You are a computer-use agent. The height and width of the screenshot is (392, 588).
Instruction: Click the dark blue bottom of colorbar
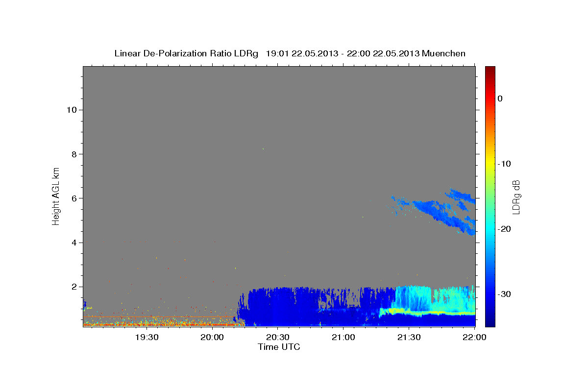click(x=490, y=321)
